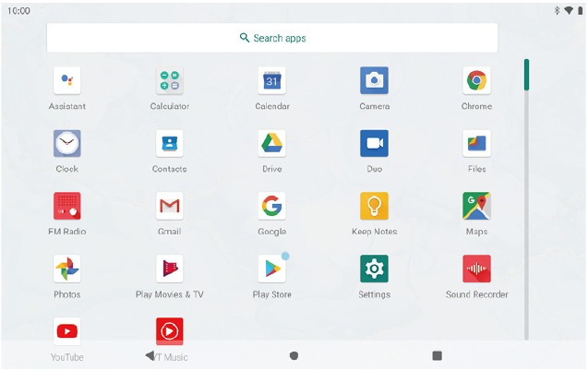Click the "Chrome" label text
The image size is (588, 371).
pyautogui.click(x=476, y=106)
